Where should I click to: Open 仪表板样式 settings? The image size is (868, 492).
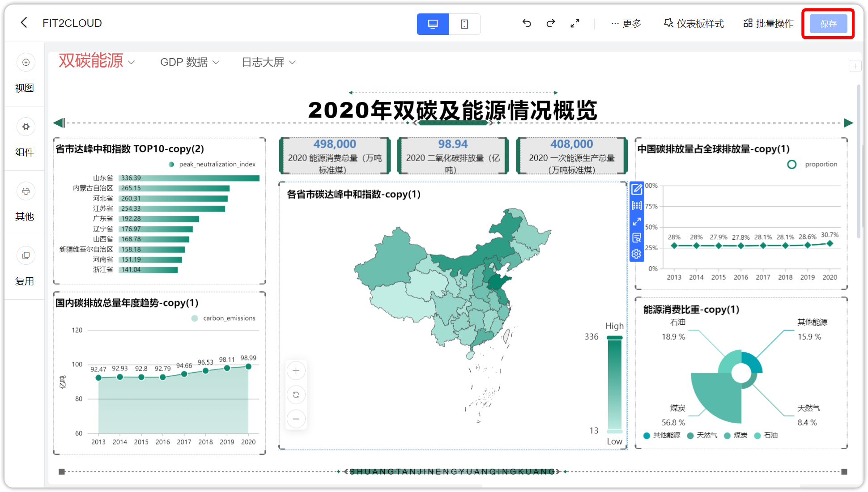[x=694, y=24]
